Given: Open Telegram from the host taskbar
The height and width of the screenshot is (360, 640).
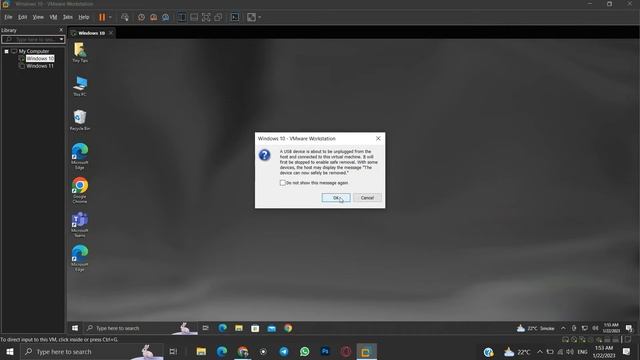Looking at the screenshot, I should [284, 351].
